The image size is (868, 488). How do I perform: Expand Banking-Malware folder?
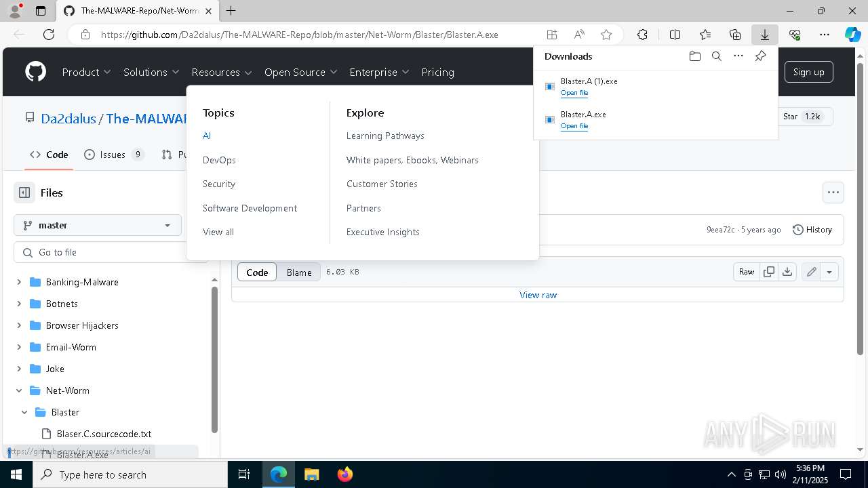[19, 282]
